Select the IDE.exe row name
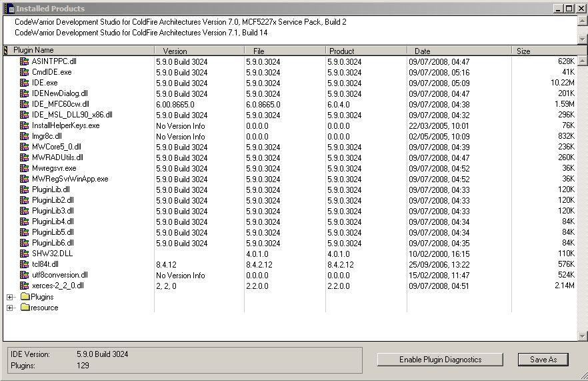The height and width of the screenshot is (381, 588). coord(45,83)
